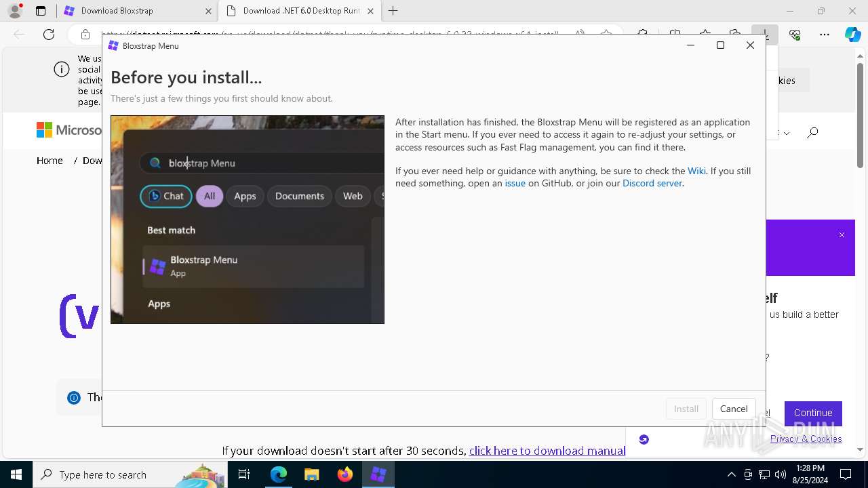Open the Discord server link

point(652,183)
